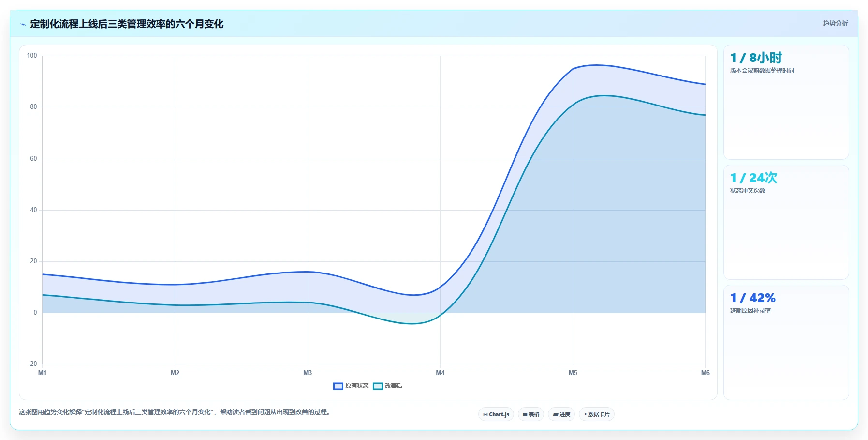Click the -20 y-axis tick label
Image resolution: width=868 pixels, height=440 pixels.
[x=32, y=364]
